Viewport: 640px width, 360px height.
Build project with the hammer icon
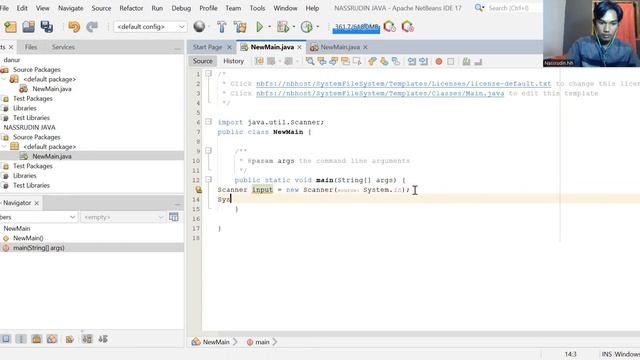pos(222,27)
